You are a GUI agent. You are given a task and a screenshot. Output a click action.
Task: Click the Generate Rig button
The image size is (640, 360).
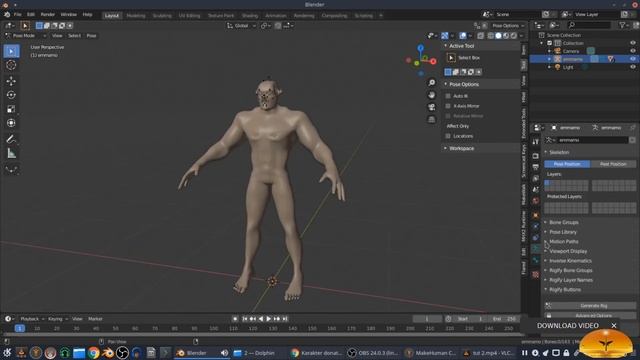[590, 306]
